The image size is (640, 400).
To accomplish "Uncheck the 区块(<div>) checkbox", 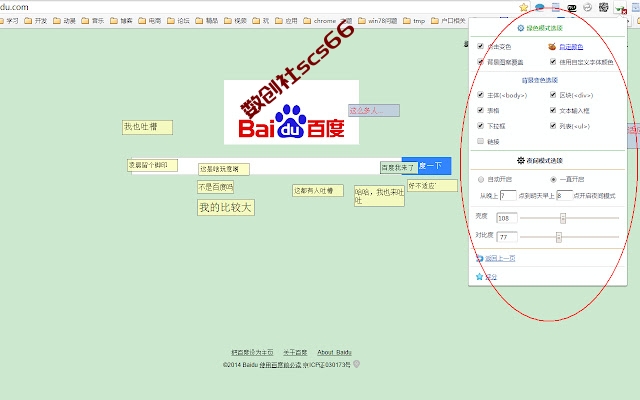I will [553, 95].
